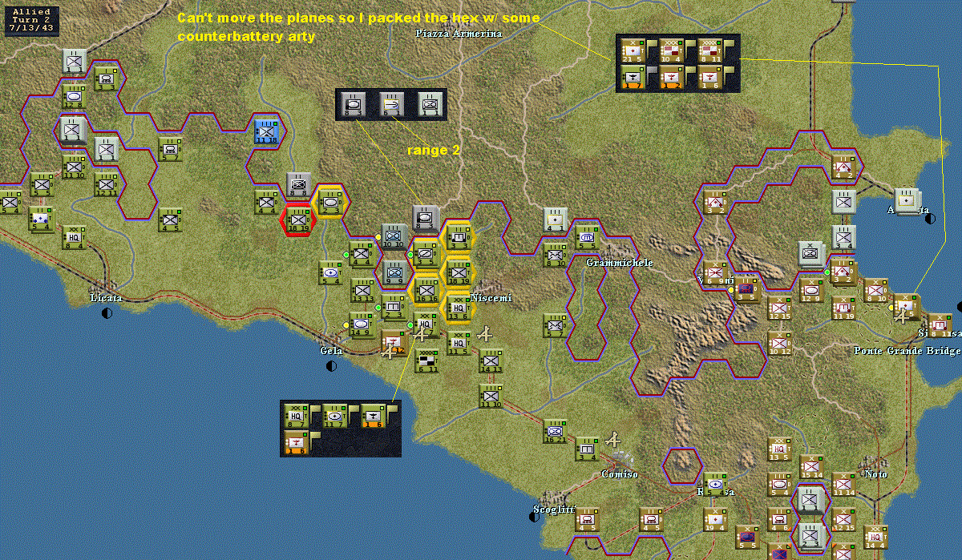
Task: Select the 16-21 unit northwest of Comiso
Action: 554,430
